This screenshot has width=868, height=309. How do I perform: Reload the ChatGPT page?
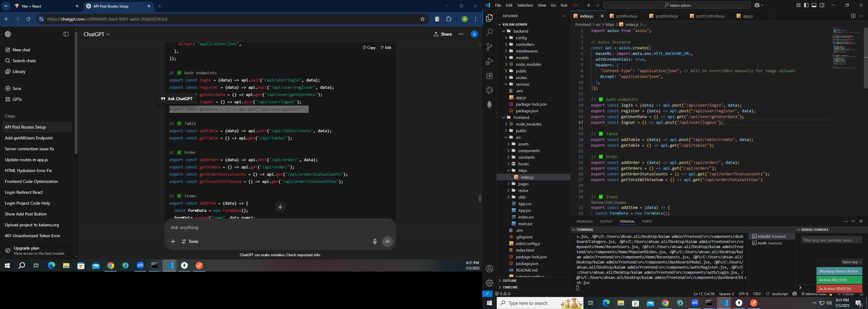[28, 19]
